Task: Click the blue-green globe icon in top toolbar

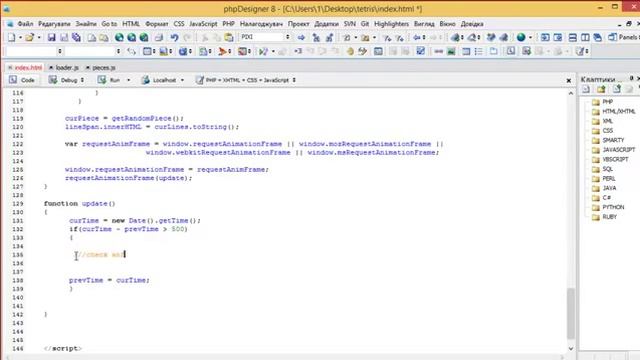Action: point(521,38)
